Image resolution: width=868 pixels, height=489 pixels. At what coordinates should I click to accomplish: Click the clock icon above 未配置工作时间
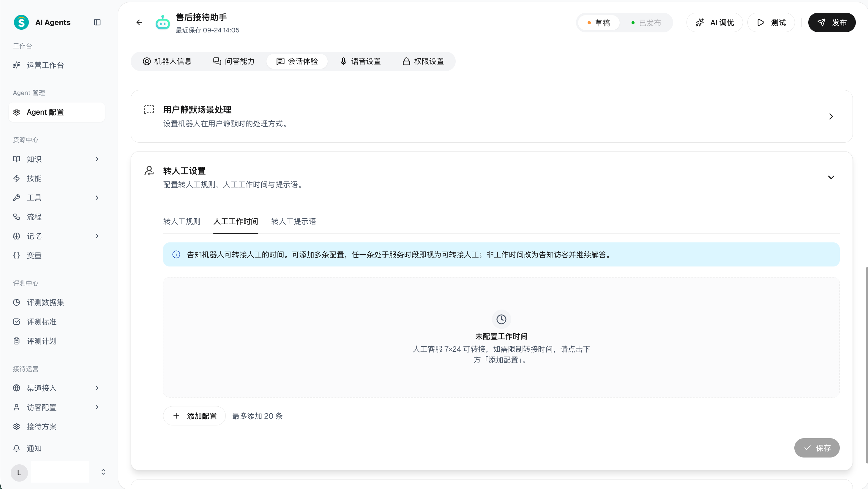click(x=501, y=319)
